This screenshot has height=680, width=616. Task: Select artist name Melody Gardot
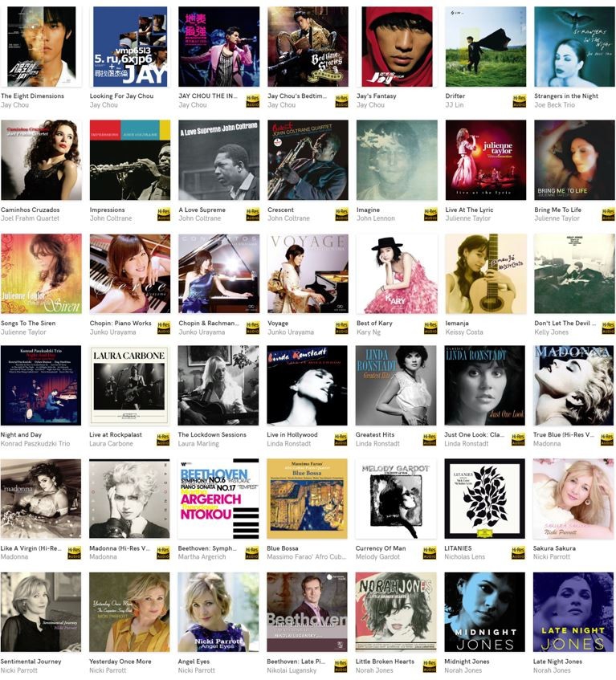coord(377,557)
